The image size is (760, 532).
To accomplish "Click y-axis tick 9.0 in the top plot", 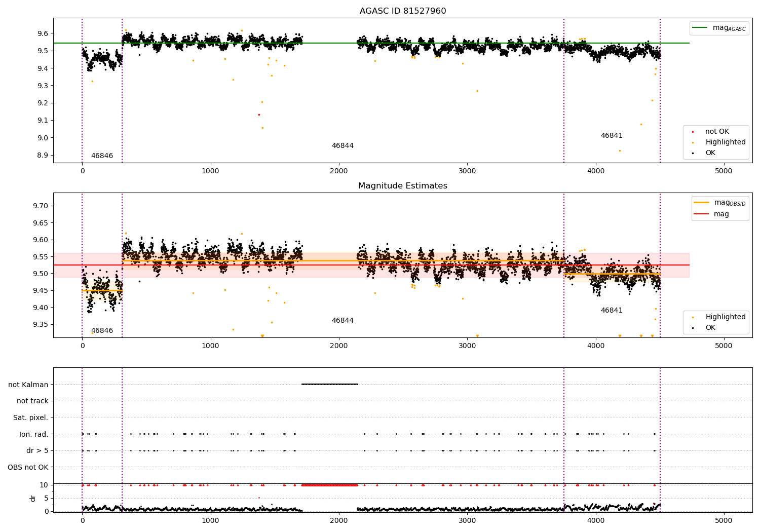I will 43,138.
